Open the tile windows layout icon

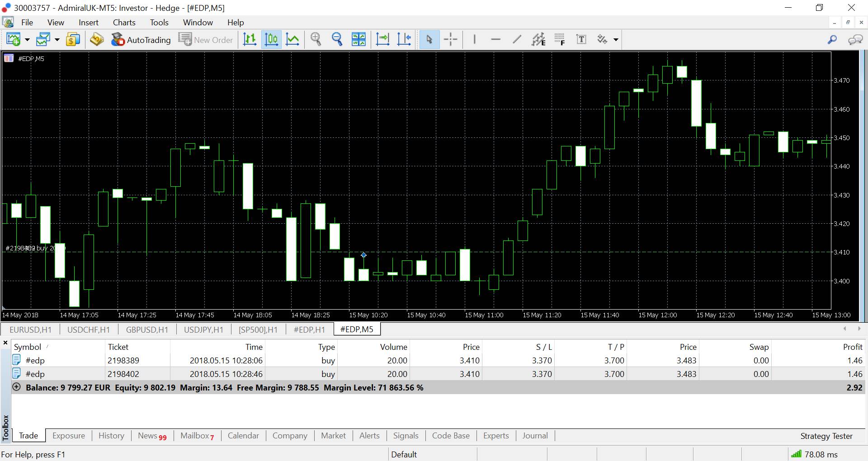[x=359, y=40]
